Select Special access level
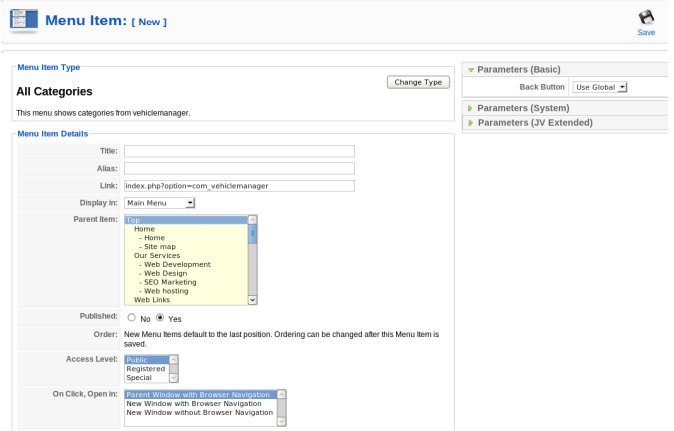 147,378
